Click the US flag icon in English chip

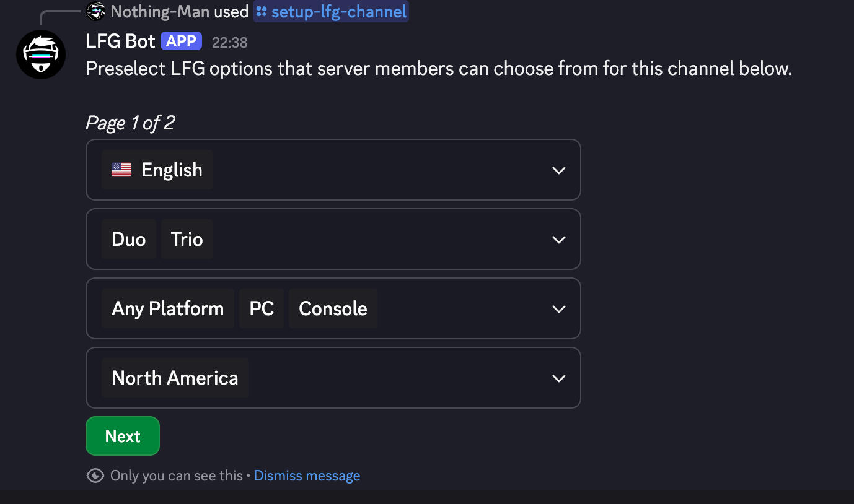point(121,170)
